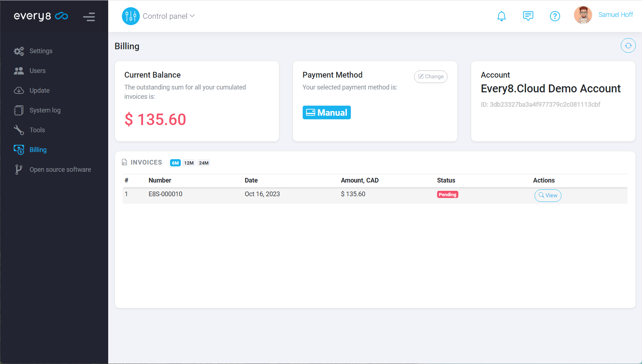Viewport: 642px width, 364px height.
Task: Select the Users icon in the sidebar
Action: pos(18,70)
